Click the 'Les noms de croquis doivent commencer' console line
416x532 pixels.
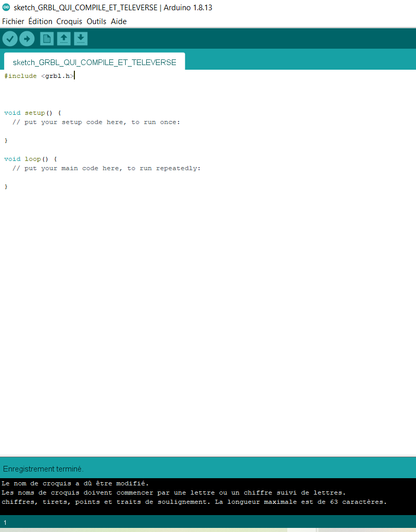(173, 493)
